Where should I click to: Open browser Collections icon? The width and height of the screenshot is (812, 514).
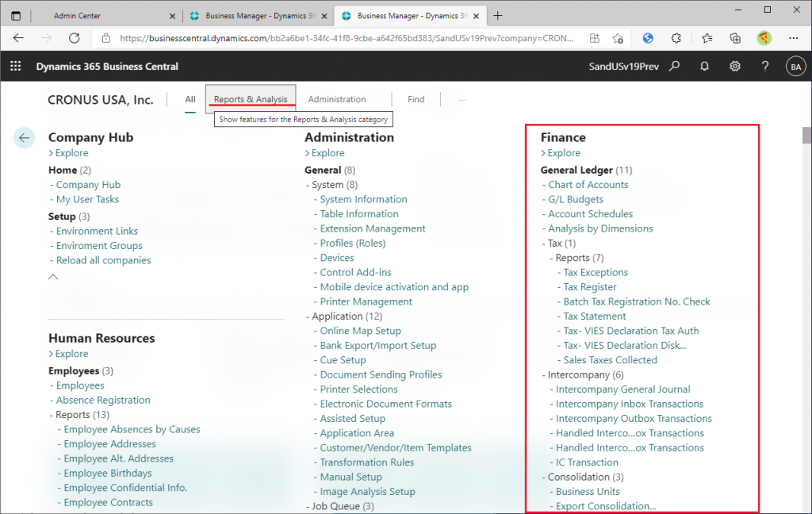[x=735, y=38]
